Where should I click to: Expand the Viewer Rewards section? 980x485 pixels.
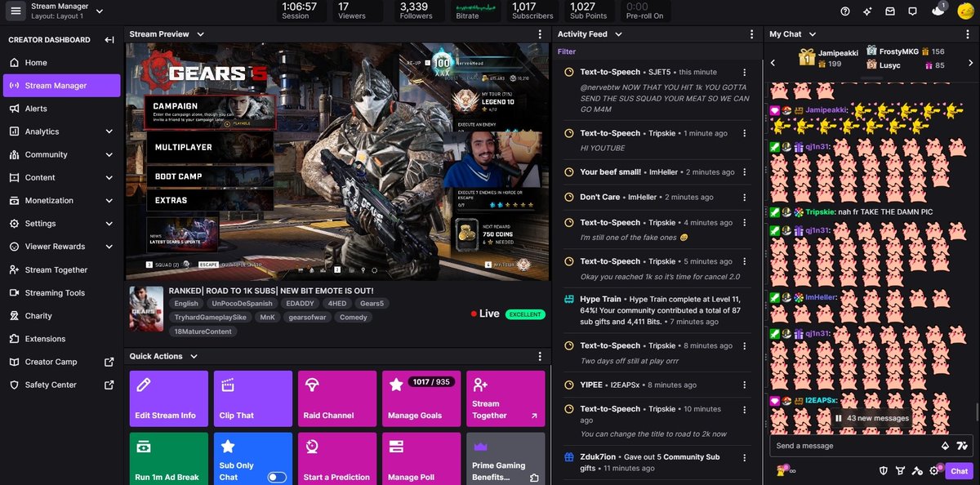click(61, 247)
